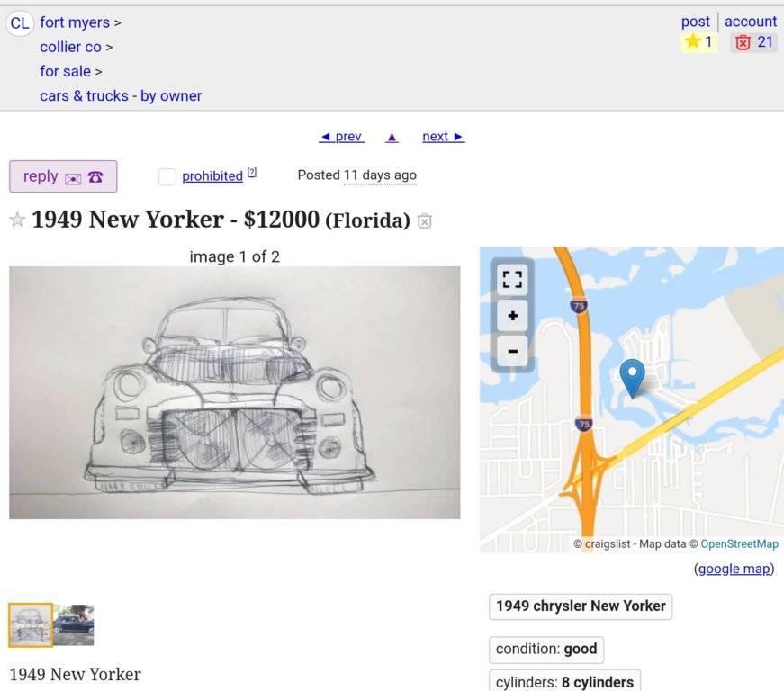The width and height of the screenshot is (784, 691).
Task: Open hidden postings trash counter
Action: pos(753,42)
